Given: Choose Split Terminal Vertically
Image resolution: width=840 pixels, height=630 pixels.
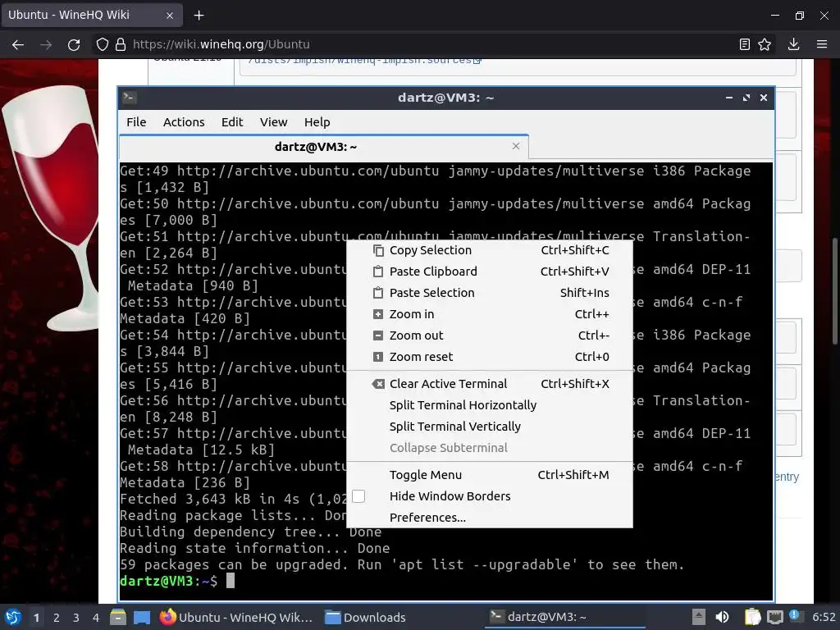Looking at the screenshot, I should coord(490,427).
